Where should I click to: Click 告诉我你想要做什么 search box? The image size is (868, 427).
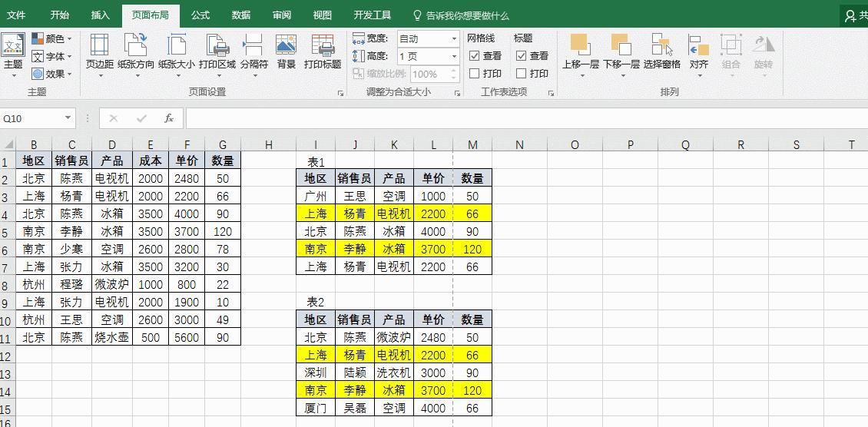462,16
